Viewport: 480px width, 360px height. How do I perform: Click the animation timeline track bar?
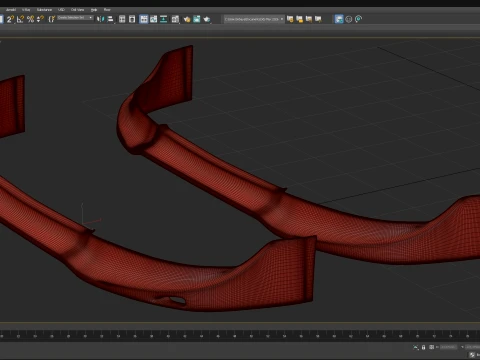(x=240, y=336)
